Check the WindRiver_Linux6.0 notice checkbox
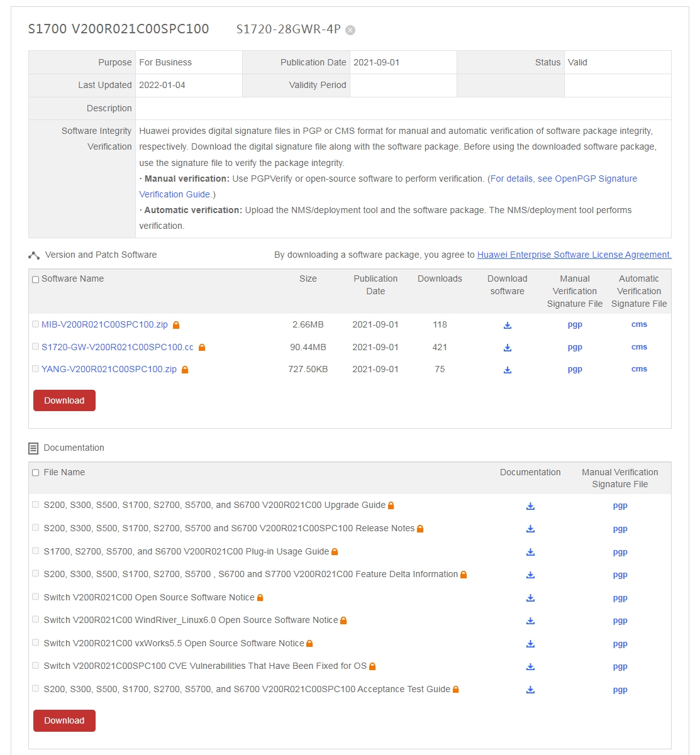700x755 pixels. pyautogui.click(x=35, y=619)
